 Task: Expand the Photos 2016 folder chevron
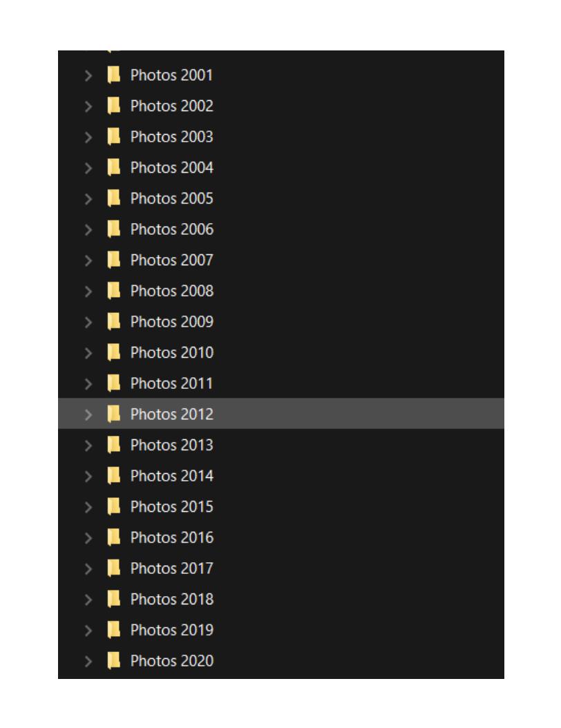point(88,537)
